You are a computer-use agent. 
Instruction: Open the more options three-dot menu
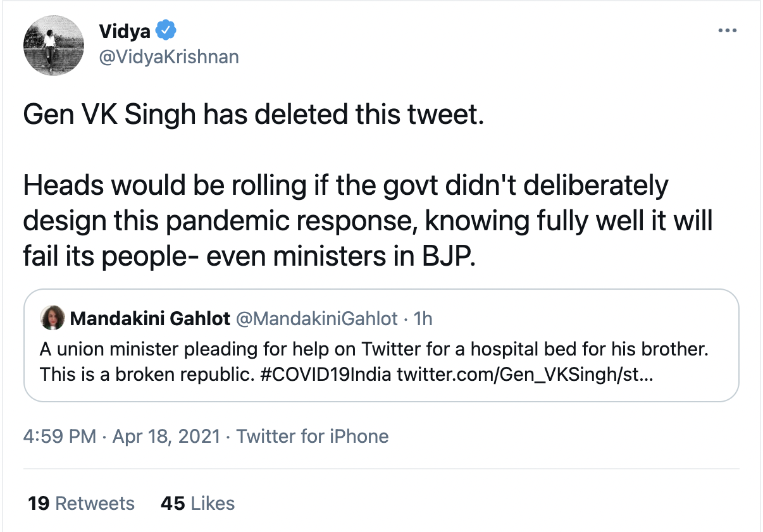(727, 30)
